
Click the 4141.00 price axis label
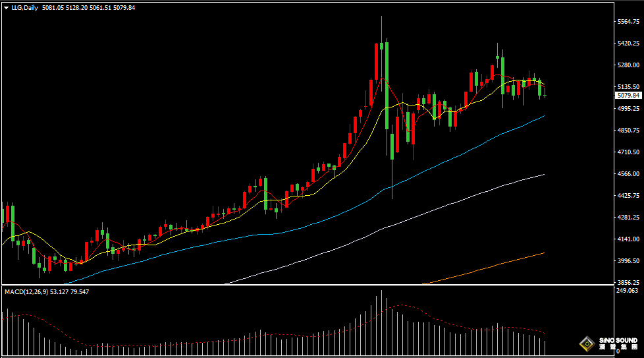pyautogui.click(x=628, y=239)
